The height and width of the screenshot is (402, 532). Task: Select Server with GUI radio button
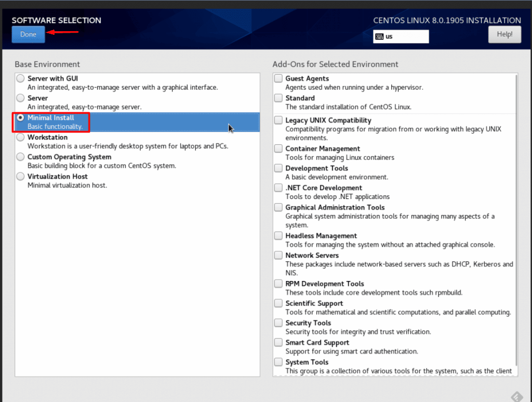coord(20,78)
